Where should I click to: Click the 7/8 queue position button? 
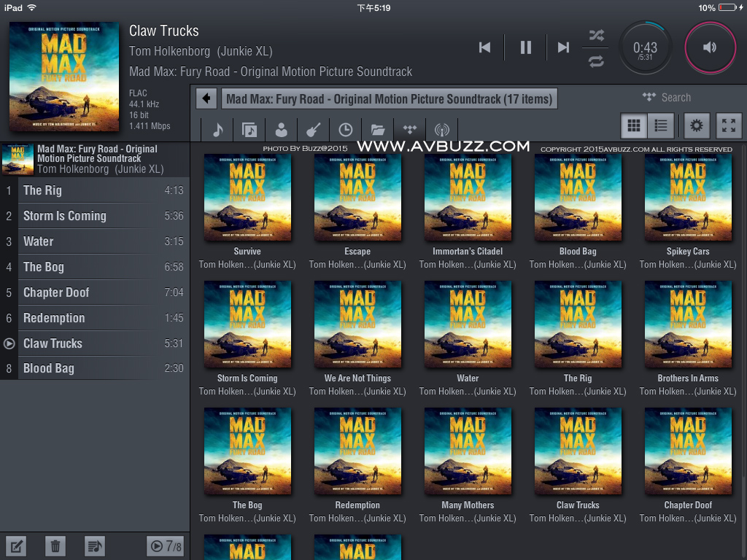click(x=166, y=546)
